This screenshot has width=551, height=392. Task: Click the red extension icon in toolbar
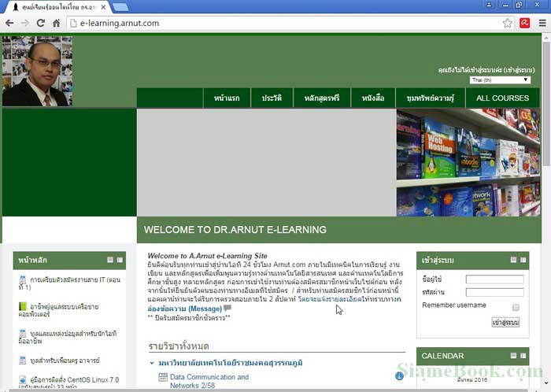click(525, 23)
